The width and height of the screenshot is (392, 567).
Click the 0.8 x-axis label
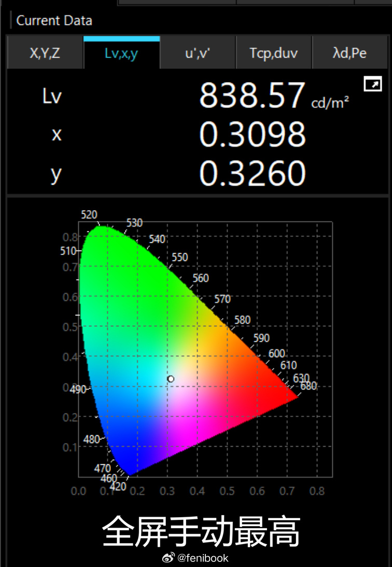tap(317, 491)
